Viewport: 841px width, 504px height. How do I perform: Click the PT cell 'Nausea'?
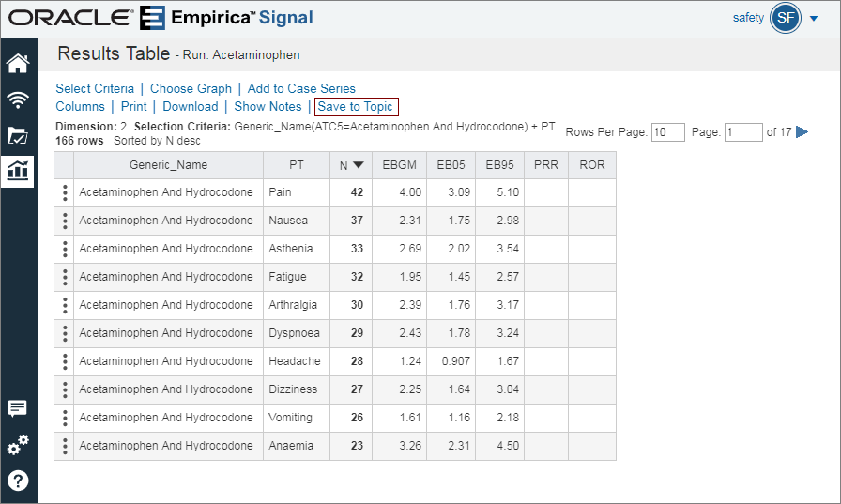pyautogui.click(x=297, y=221)
